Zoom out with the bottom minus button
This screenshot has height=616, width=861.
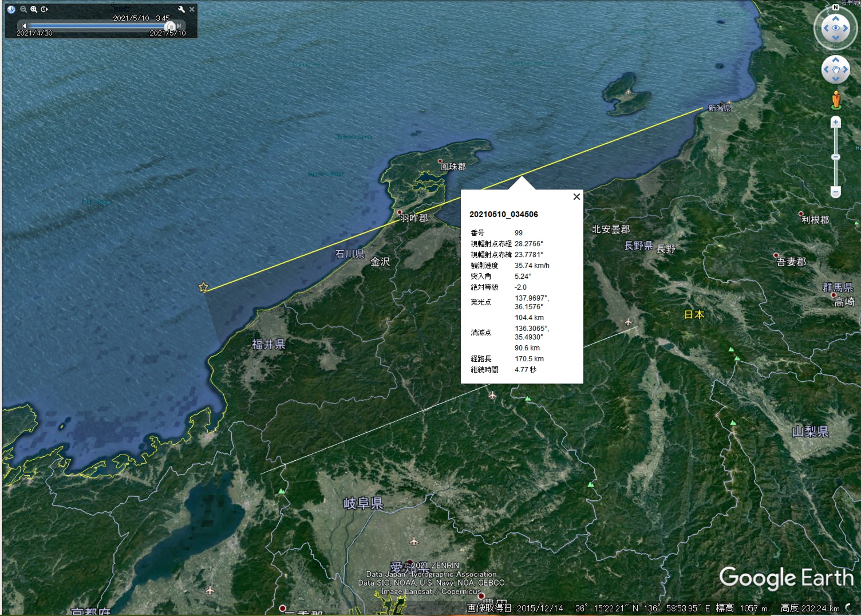(836, 192)
